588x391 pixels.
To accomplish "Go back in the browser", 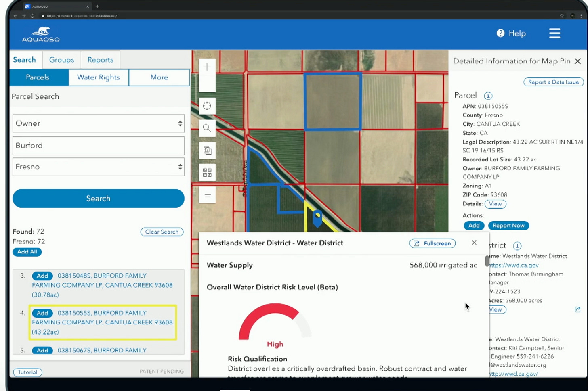I will 15,16.
